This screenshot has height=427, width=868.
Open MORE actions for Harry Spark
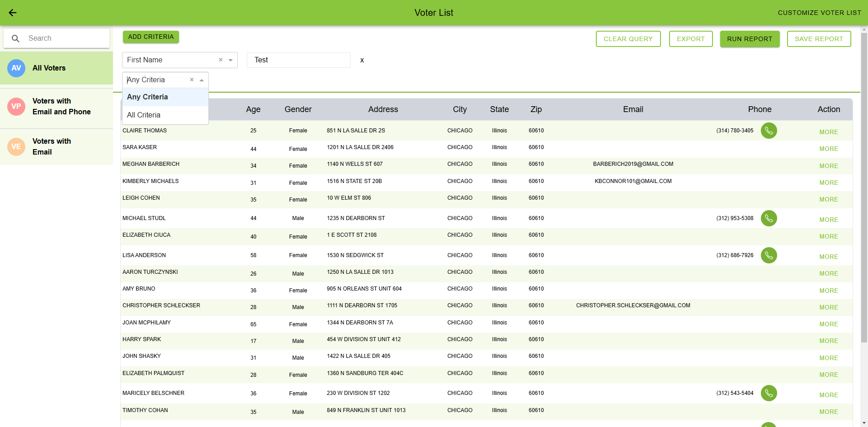pos(828,341)
